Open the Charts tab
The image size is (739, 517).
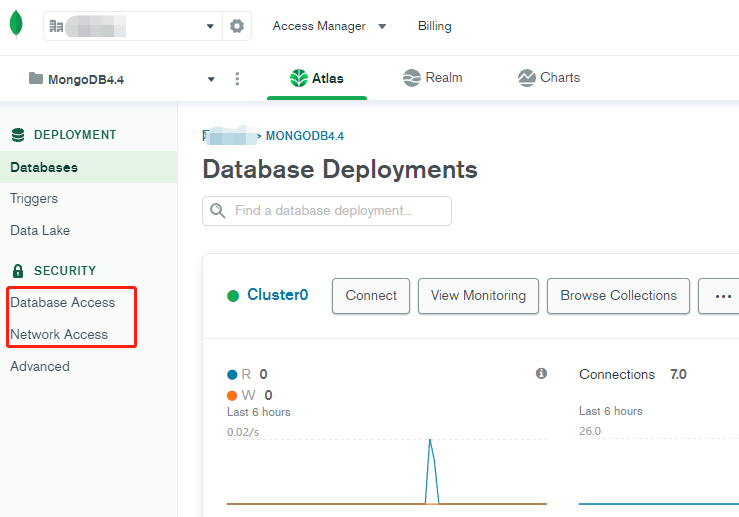pos(548,78)
